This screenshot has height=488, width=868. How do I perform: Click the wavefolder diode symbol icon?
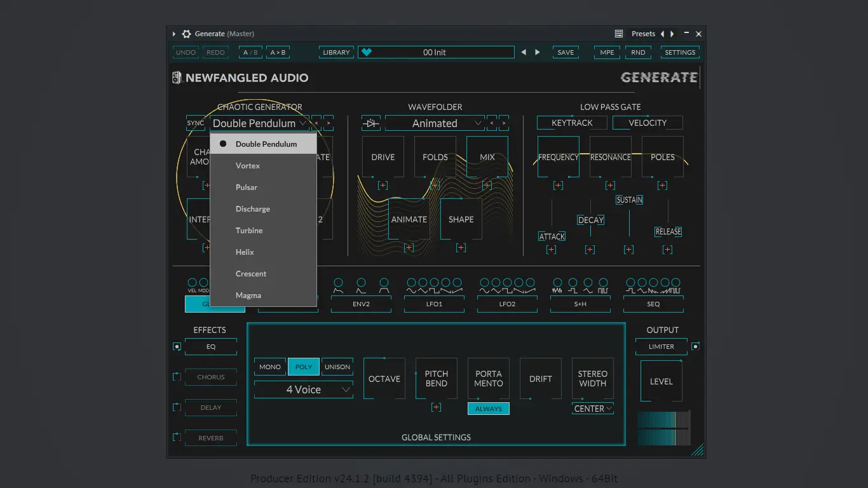371,123
